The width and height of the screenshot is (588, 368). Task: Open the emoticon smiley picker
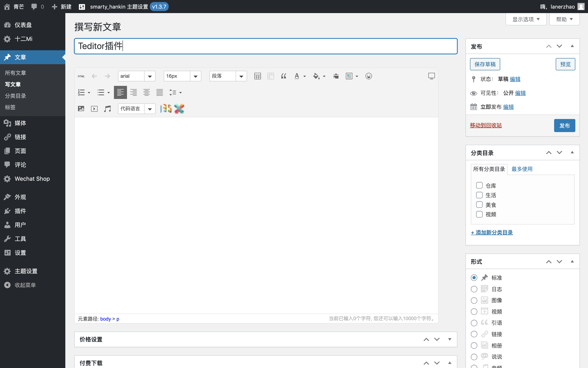[x=369, y=76]
